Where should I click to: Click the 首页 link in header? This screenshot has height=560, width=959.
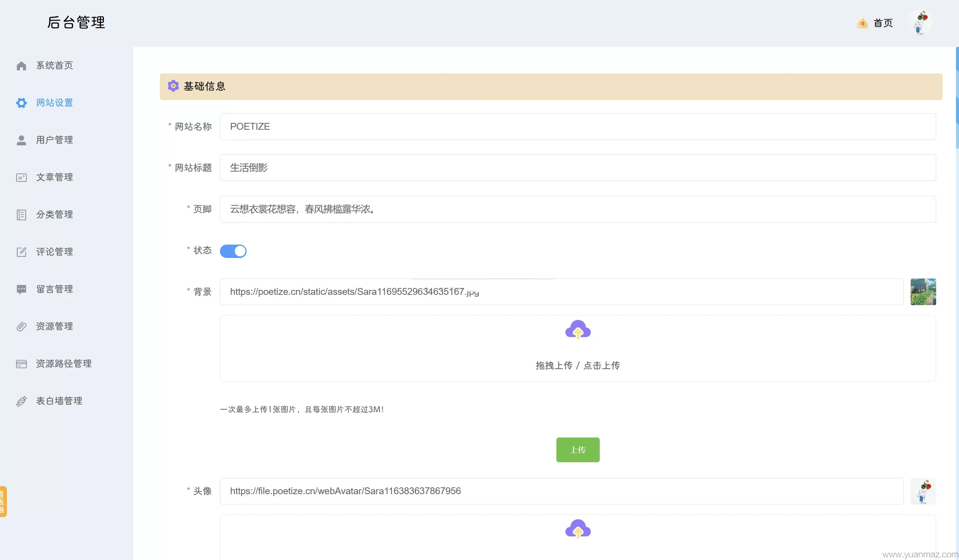pos(883,23)
